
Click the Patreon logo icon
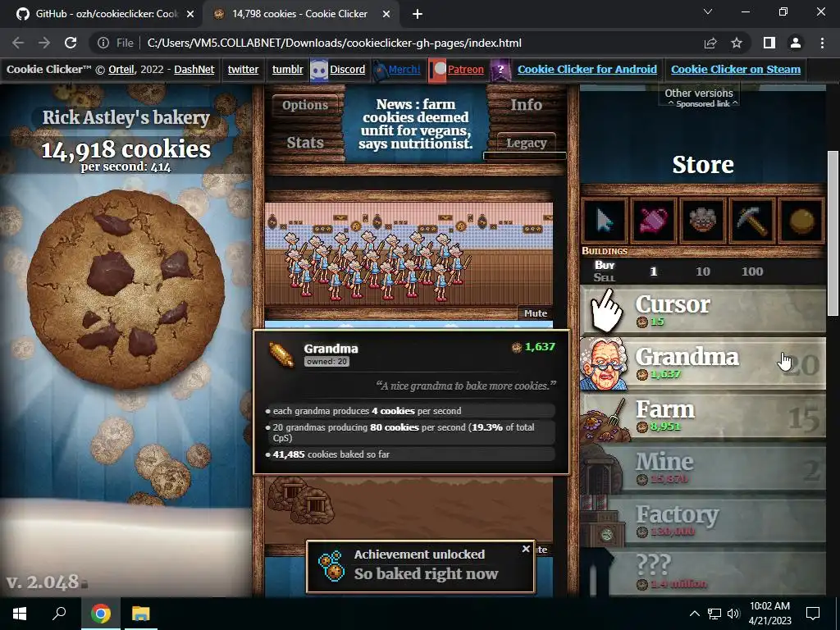[438, 71]
